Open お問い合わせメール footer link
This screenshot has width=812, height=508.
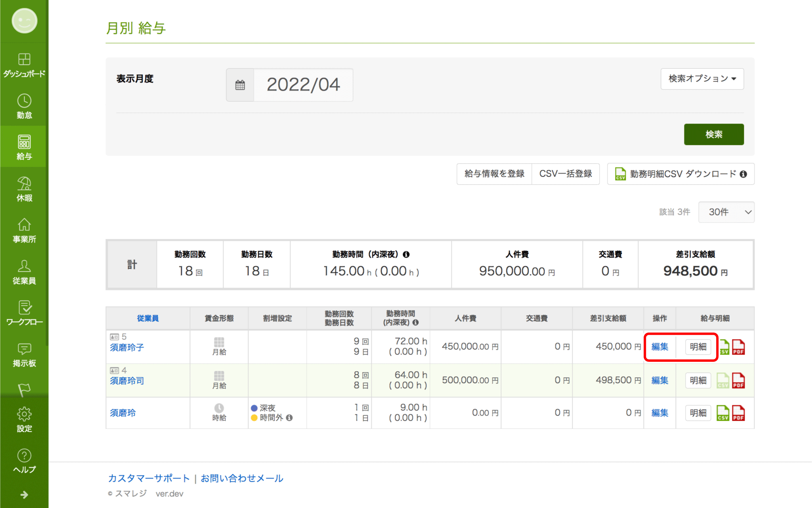(242, 478)
